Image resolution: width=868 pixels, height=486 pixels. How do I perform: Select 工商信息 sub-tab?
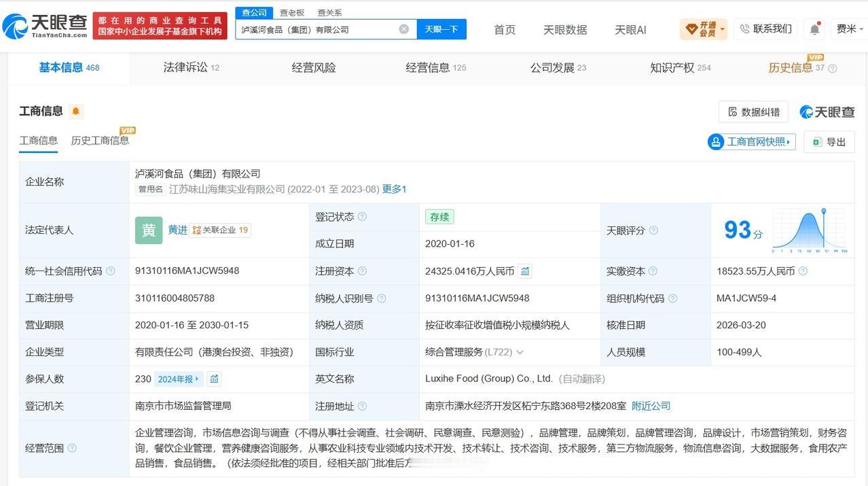tap(39, 140)
